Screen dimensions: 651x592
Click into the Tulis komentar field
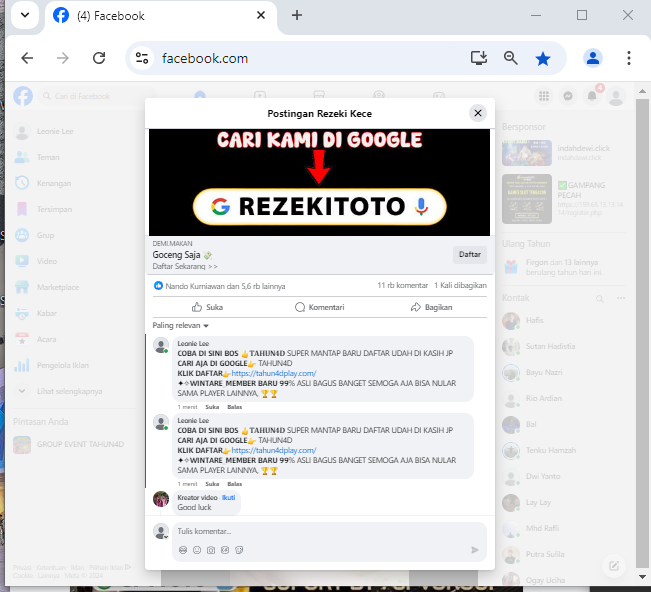(329, 531)
